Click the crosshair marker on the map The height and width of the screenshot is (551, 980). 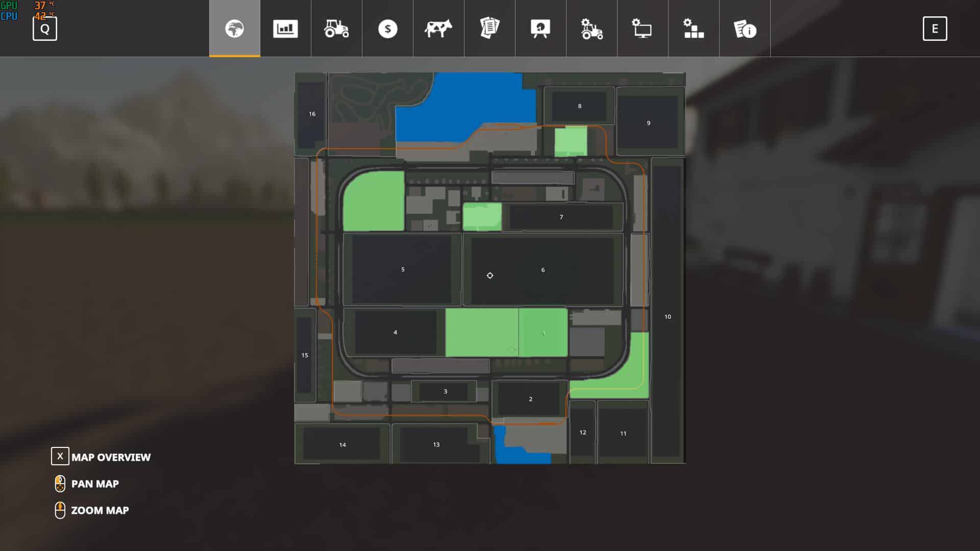tap(489, 275)
